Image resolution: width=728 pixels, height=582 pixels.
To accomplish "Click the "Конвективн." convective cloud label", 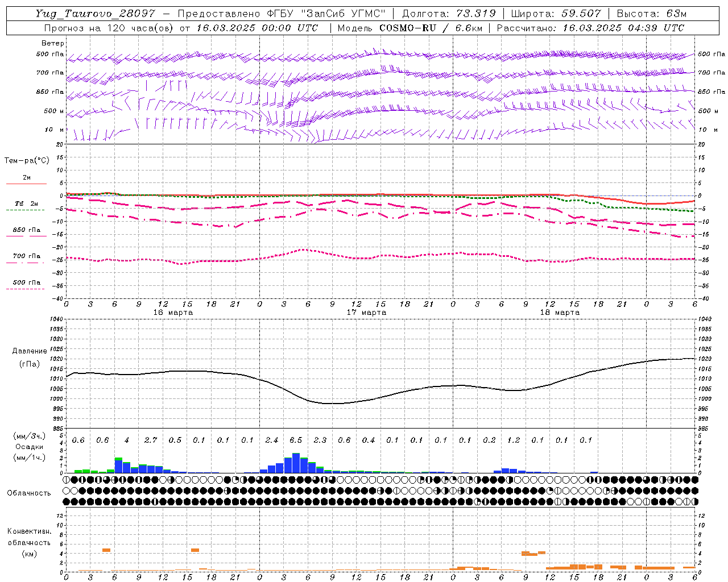I will 29,531.
